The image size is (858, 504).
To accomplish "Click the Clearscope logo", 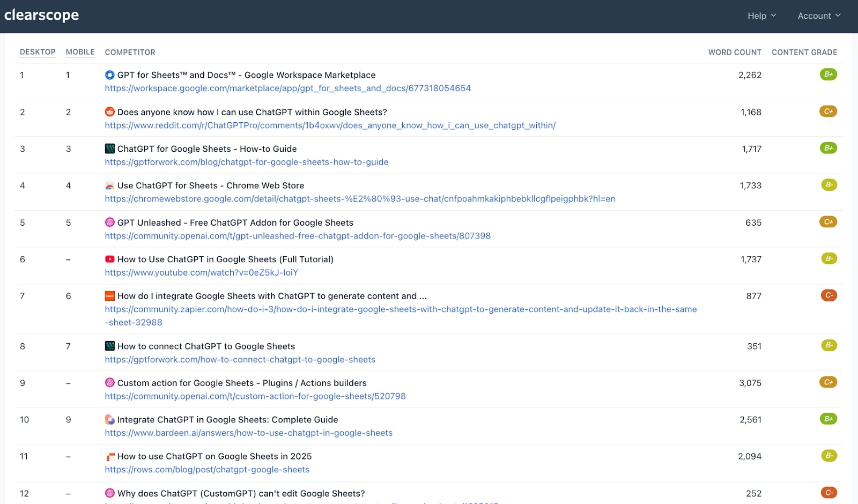I will [x=41, y=15].
